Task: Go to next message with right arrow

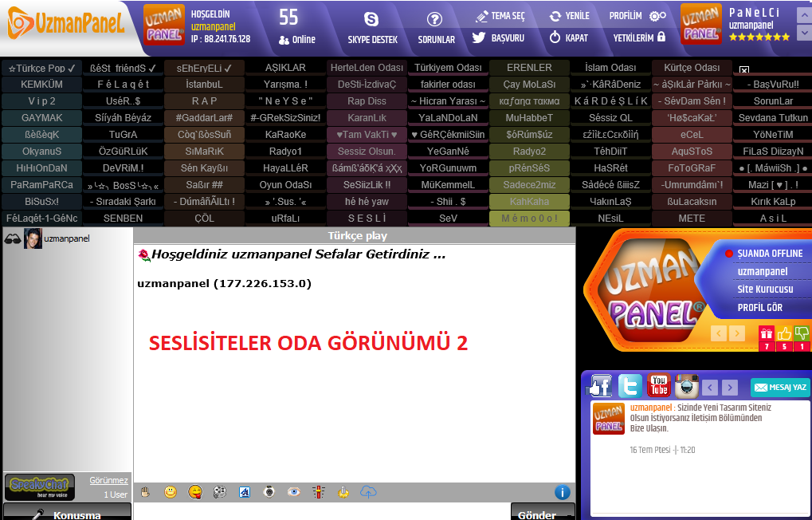Action: [730, 388]
